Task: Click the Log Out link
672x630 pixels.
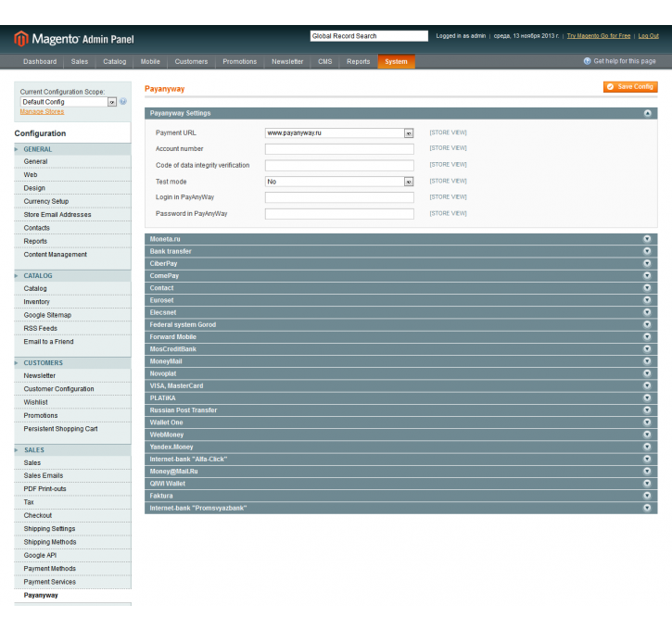Action: pyautogui.click(x=649, y=36)
